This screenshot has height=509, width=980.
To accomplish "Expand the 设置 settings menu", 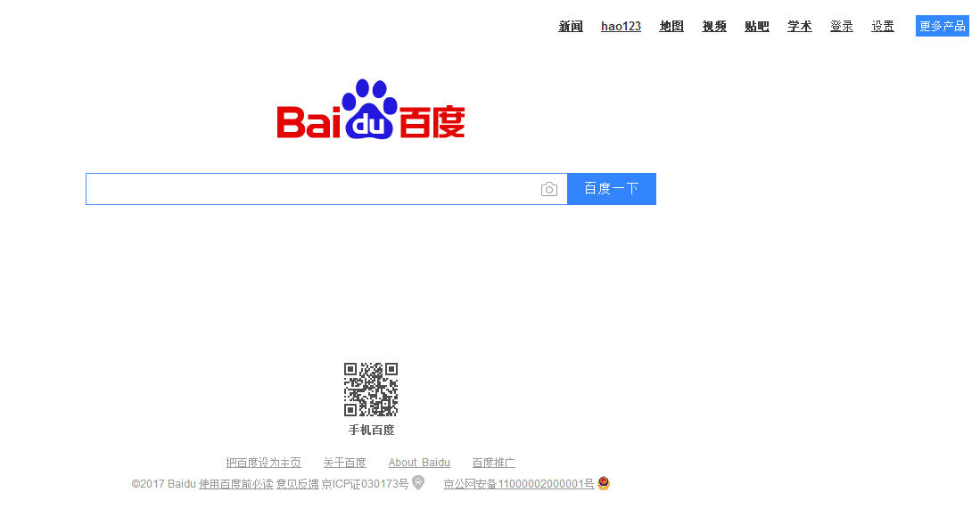I will click(x=883, y=26).
